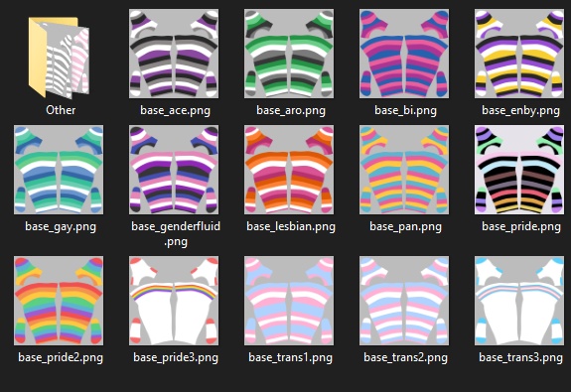
Task: Select the base_pride3.png thumbnail
Action: click(x=174, y=301)
